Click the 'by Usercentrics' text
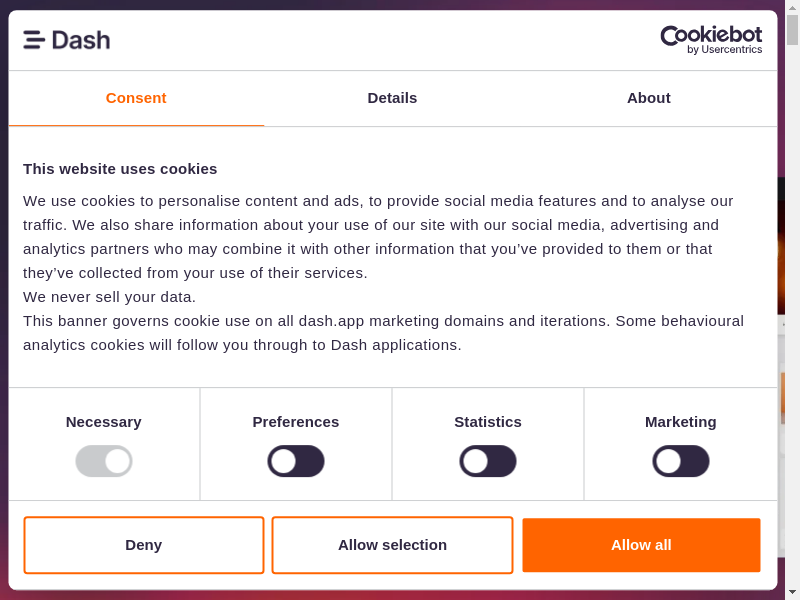800x600 pixels. 724,50
